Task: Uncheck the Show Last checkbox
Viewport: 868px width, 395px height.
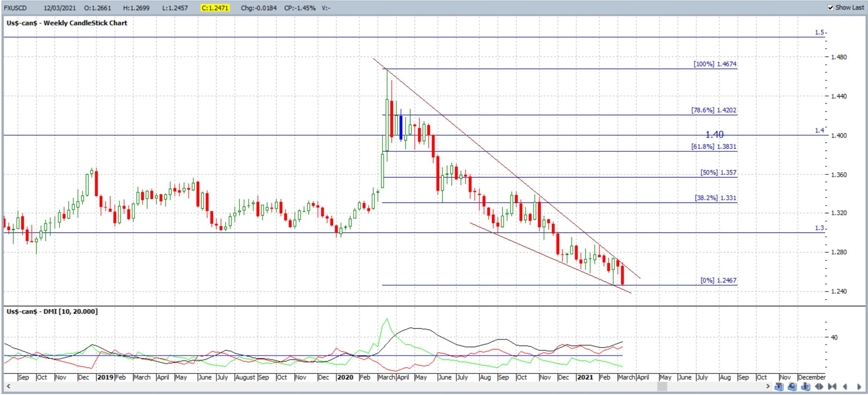Action: [831, 8]
